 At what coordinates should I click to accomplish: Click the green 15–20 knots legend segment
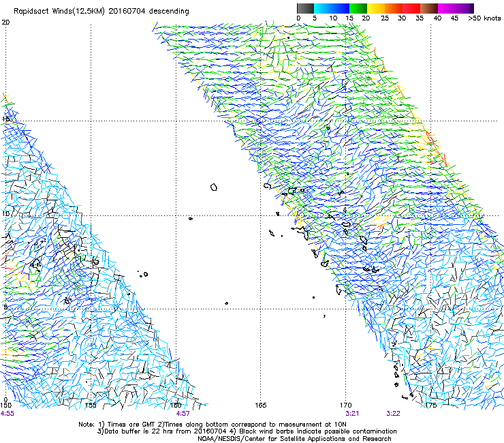coord(358,8)
